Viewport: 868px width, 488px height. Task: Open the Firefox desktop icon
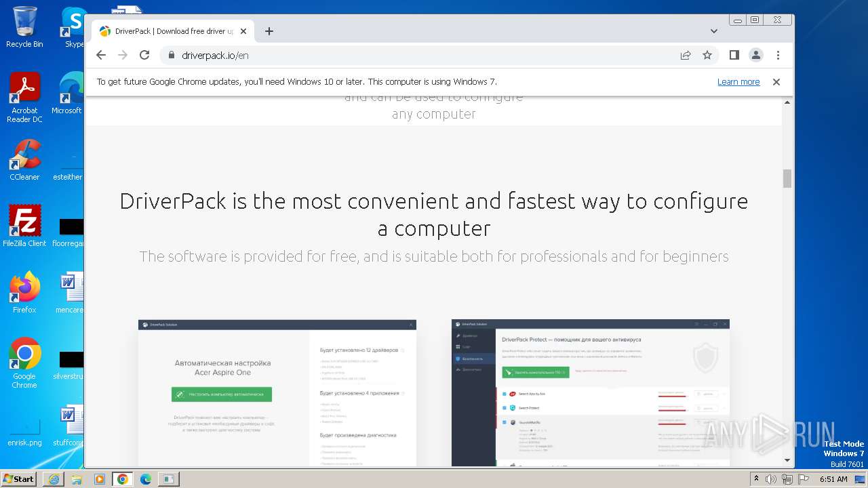pos(24,292)
